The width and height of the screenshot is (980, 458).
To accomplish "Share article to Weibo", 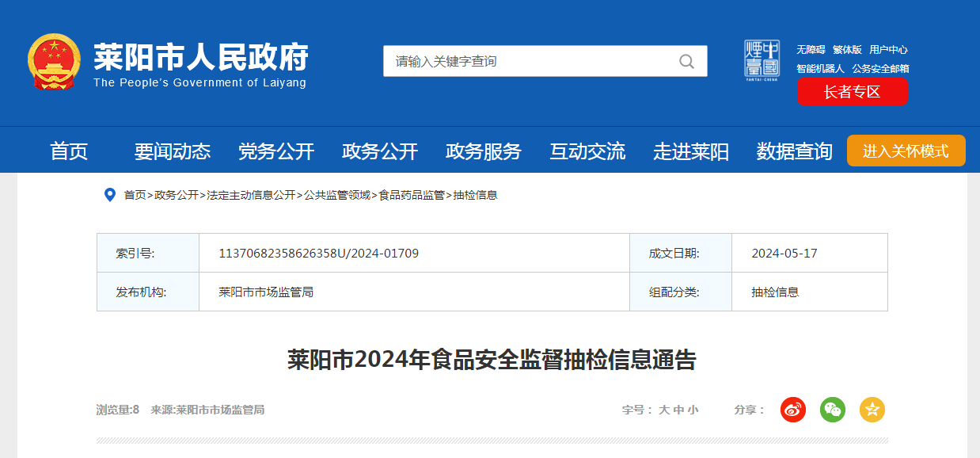I will 793,410.
